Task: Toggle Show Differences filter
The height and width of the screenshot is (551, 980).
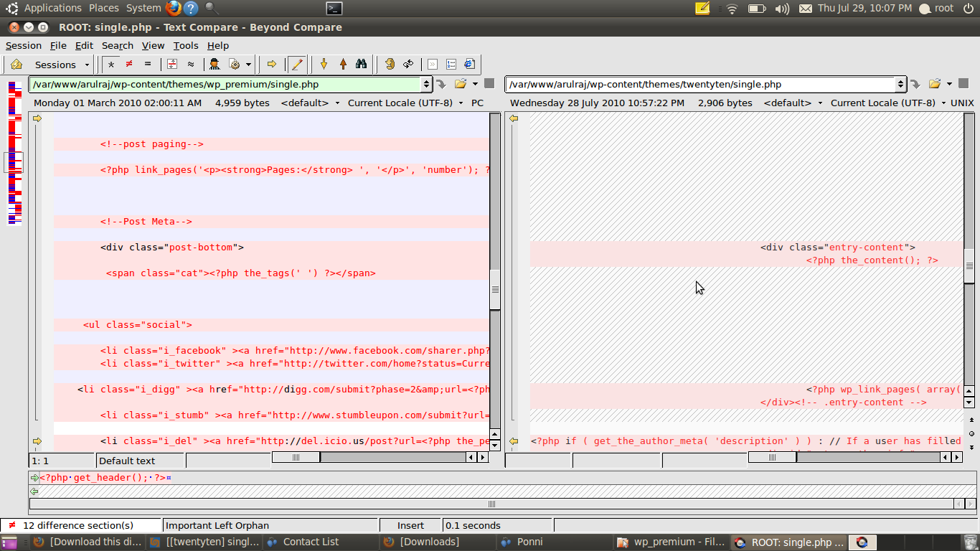Action: (x=129, y=65)
